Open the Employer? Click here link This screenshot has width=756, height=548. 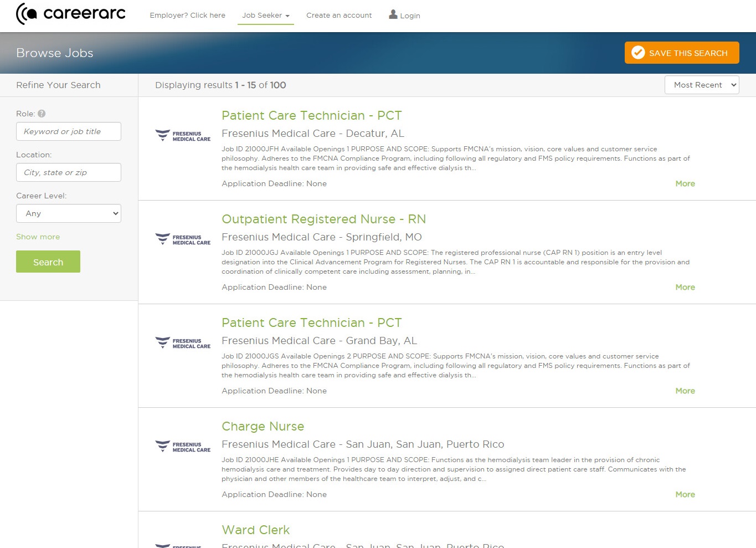[x=187, y=16]
